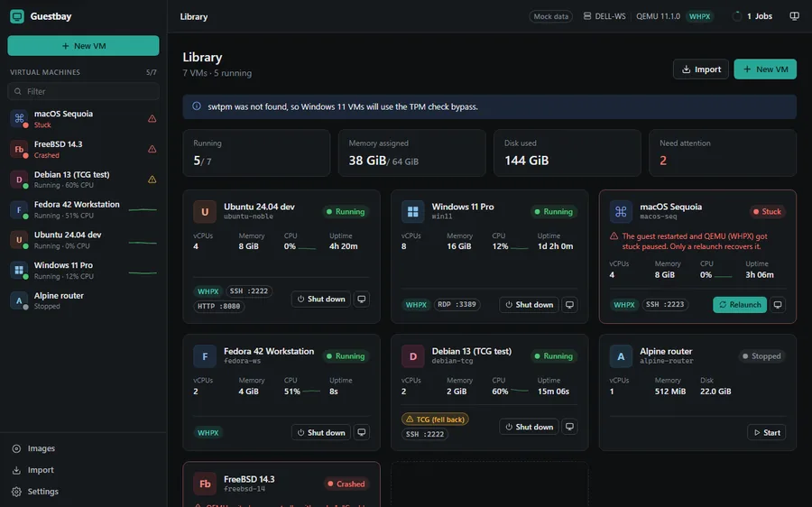The width and height of the screenshot is (812, 507).
Task: Relaunch the macOS Sequoia VM
Action: [740, 305]
